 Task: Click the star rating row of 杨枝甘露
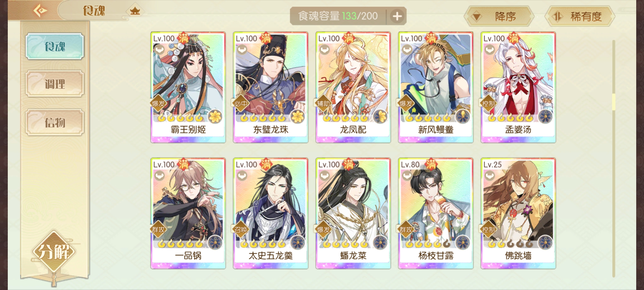(x=429, y=244)
